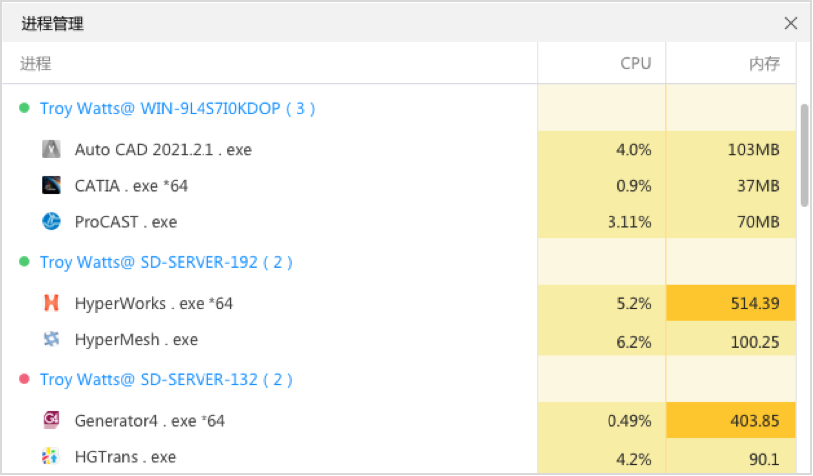The image size is (813, 476).
Task: Click the Auto CAD 2021.2.1 application icon
Action: [x=52, y=150]
